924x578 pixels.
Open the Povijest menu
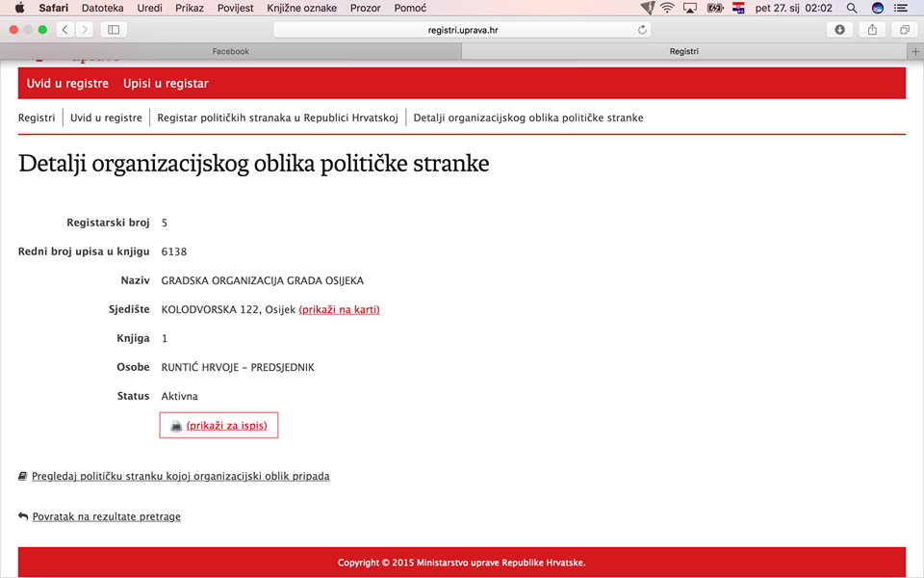pyautogui.click(x=236, y=8)
